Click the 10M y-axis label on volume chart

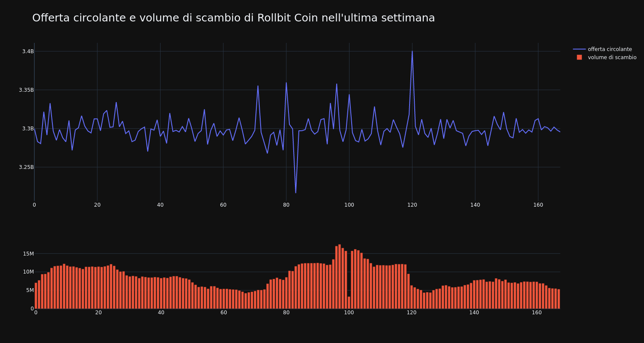(28, 272)
